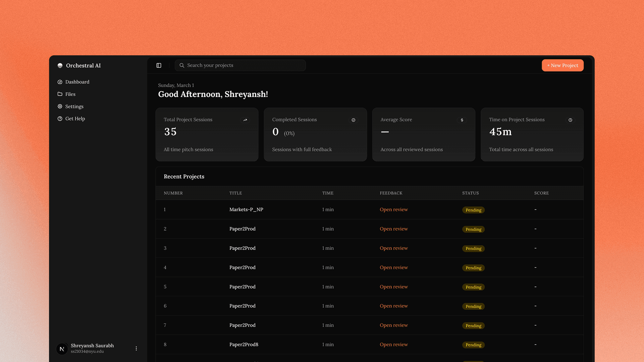This screenshot has width=644, height=362.
Task: Select the Paper2Prod8 project title
Action: [244, 345]
